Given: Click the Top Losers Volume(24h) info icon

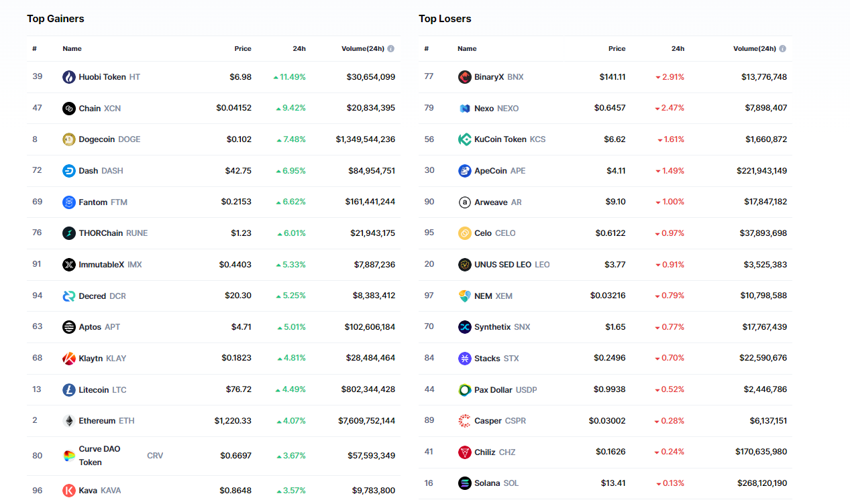Looking at the screenshot, I should point(783,49).
